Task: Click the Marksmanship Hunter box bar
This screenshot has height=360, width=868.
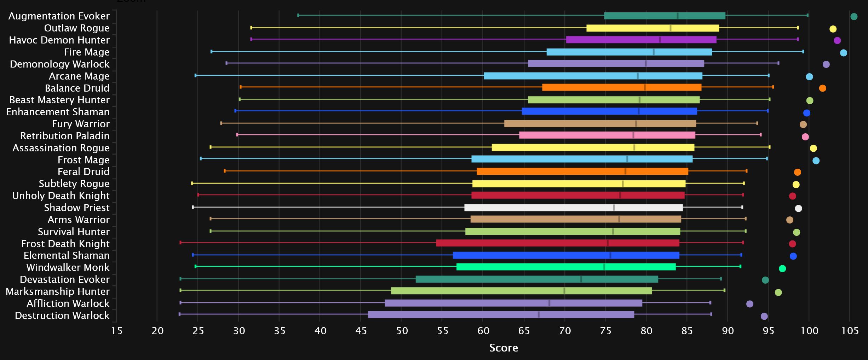Action: pyautogui.click(x=521, y=291)
